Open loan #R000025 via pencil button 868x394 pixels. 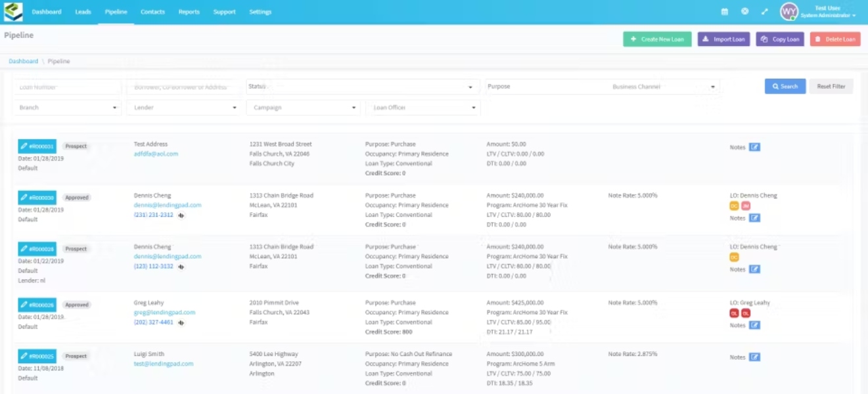coord(37,356)
